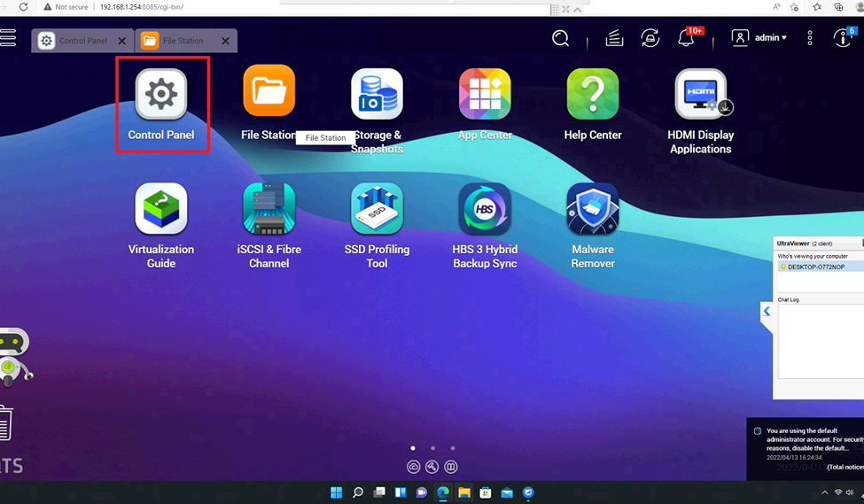Open the Virtualization Guide app
Image resolution: width=864 pixels, height=504 pixels.
(161, 209)
